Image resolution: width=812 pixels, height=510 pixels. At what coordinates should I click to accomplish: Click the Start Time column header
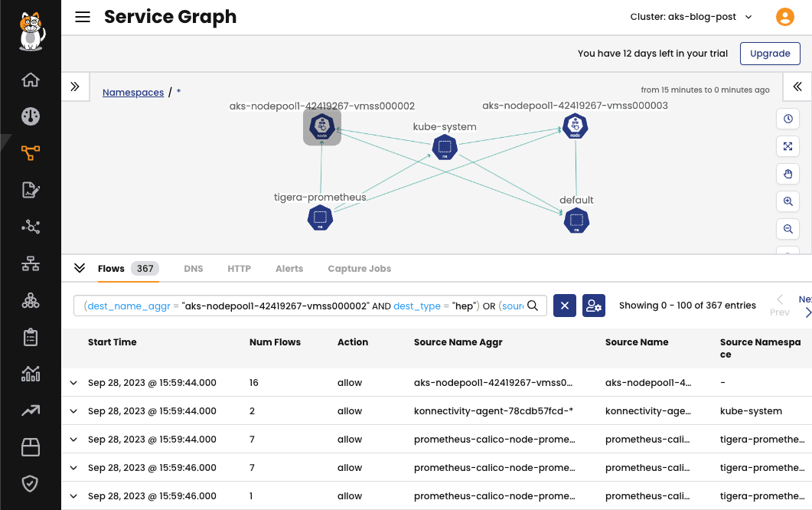coord(113,342)
